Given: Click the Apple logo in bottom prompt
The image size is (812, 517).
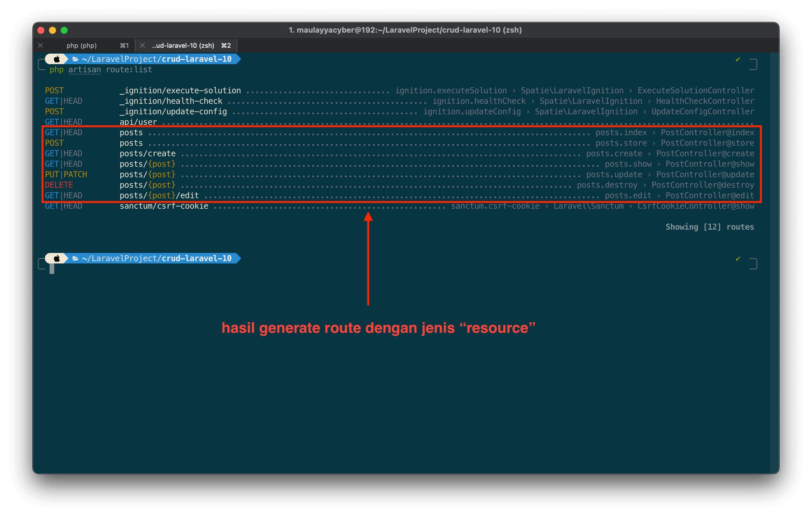Looking at the screenshot, I should point(57,258).
